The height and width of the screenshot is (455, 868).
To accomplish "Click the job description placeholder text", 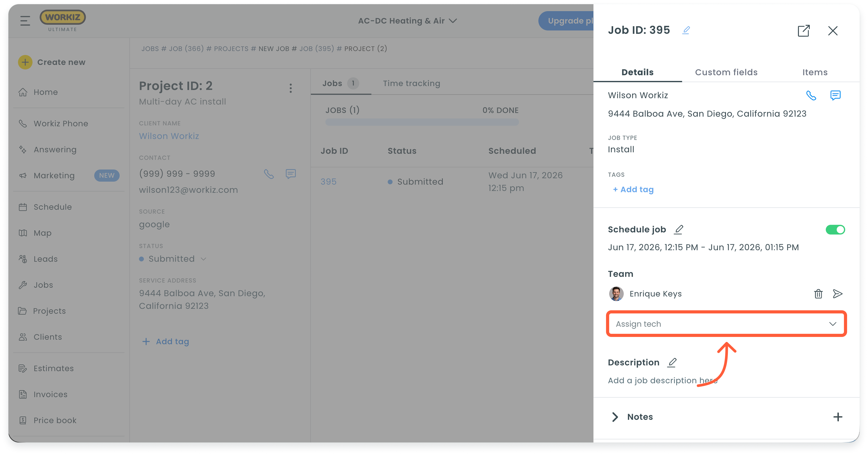I will 663,380.
